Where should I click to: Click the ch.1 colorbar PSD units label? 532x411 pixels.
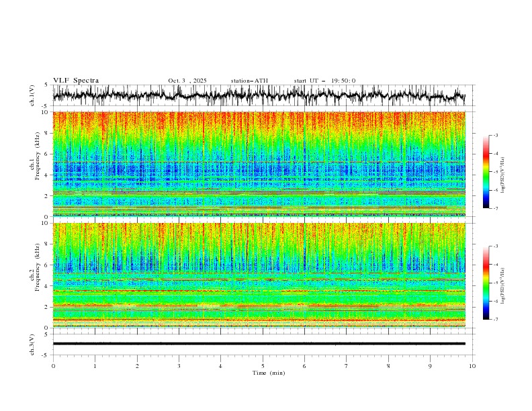(x=503, y=175)
